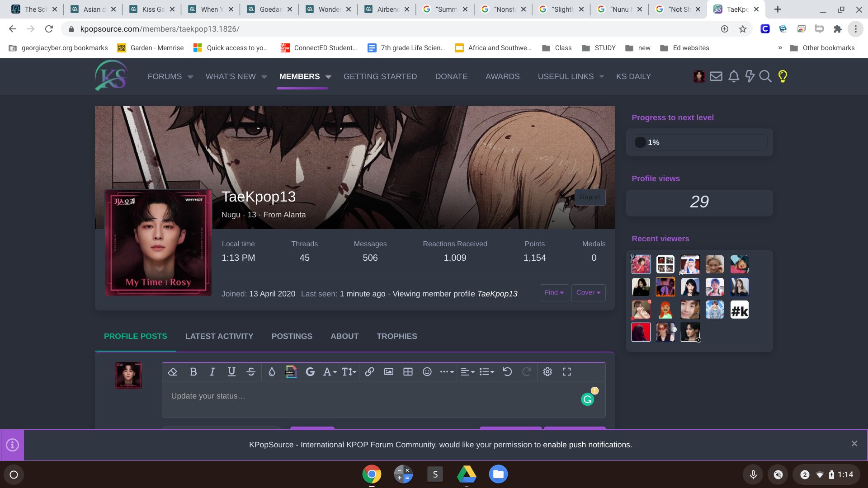Expand the What's New dropdown arrow
The height and width of the screenshot is (488, 868).
tap(264, 77)
